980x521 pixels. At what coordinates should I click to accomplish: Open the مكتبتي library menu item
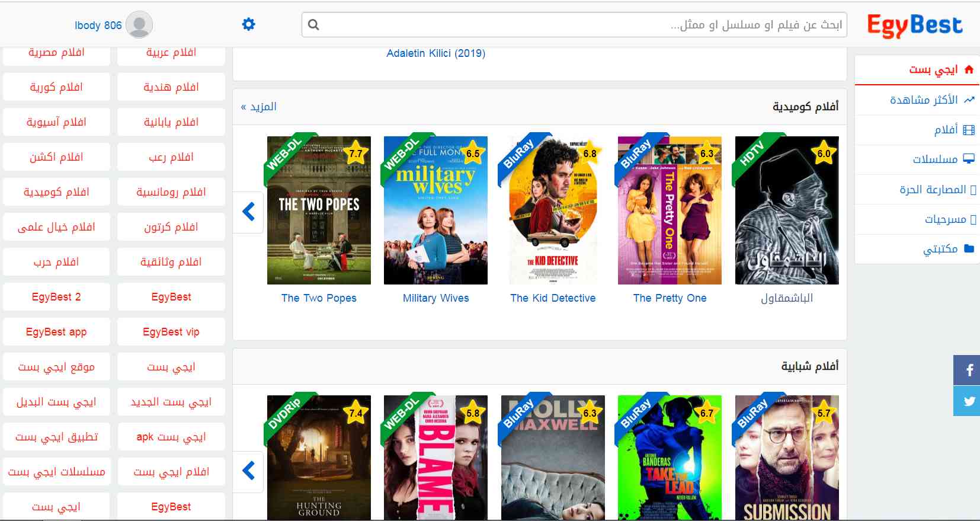(x=917, y=249)
